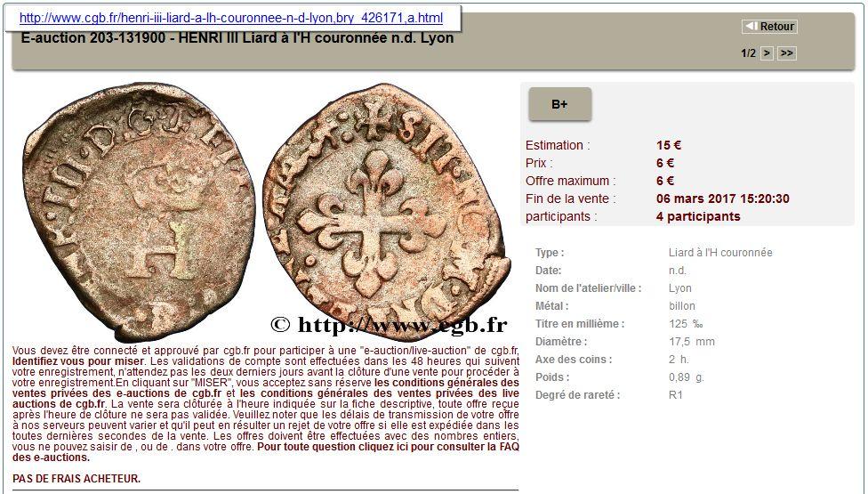Viewport: 868px width, 494px height.
Task: Click the '4 participants' text
Action: tap(698, 216)
